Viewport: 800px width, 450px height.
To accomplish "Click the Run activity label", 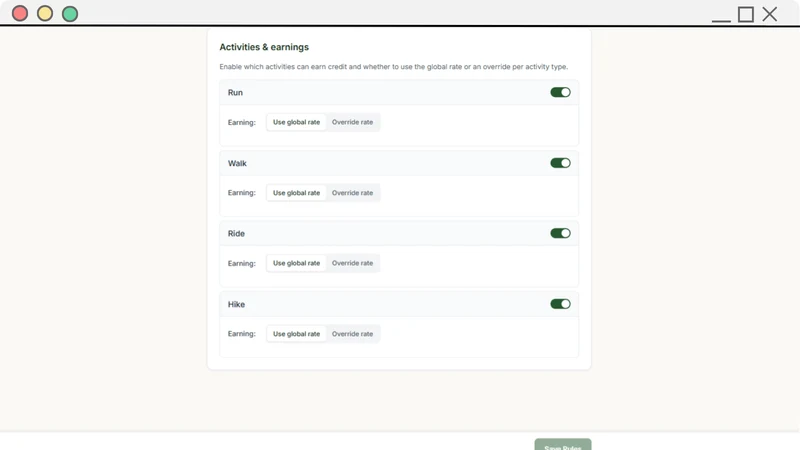I will (235, 92).
